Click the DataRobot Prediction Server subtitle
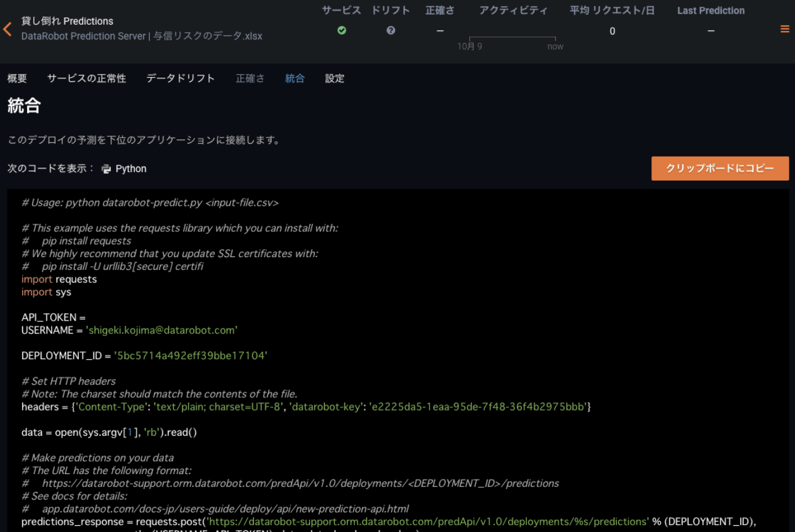The height and width of the screenshot is (532, 795). 142,36
